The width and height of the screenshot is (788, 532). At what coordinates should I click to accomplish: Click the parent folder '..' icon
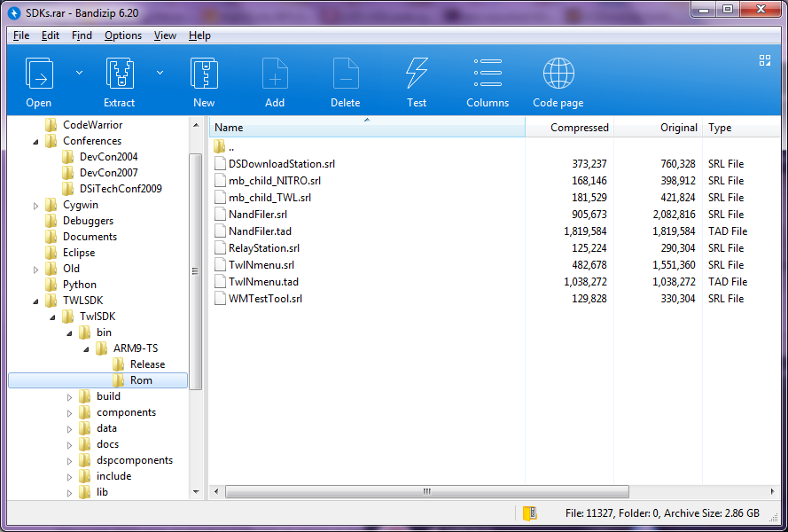click(x=220, y=147)
